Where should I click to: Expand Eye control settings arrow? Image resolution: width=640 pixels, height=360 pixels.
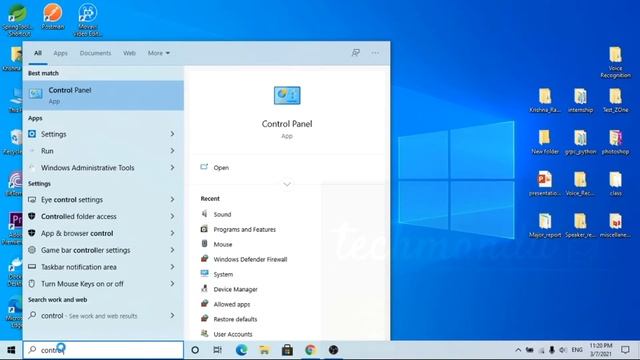point(172,200)
